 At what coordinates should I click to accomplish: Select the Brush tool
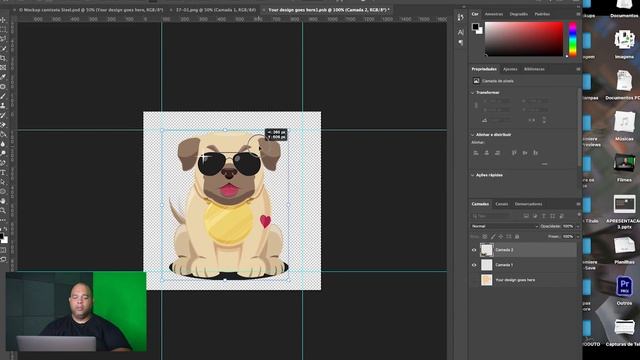point(3,96)
